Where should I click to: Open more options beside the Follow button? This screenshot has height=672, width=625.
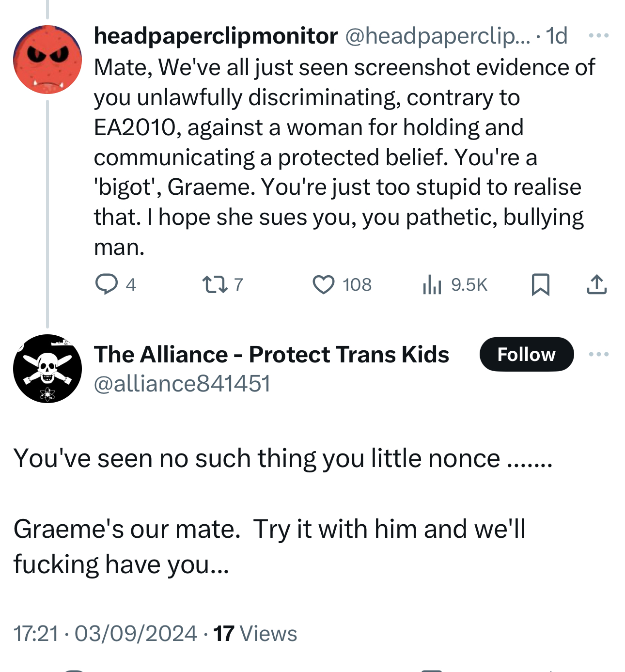598,354
